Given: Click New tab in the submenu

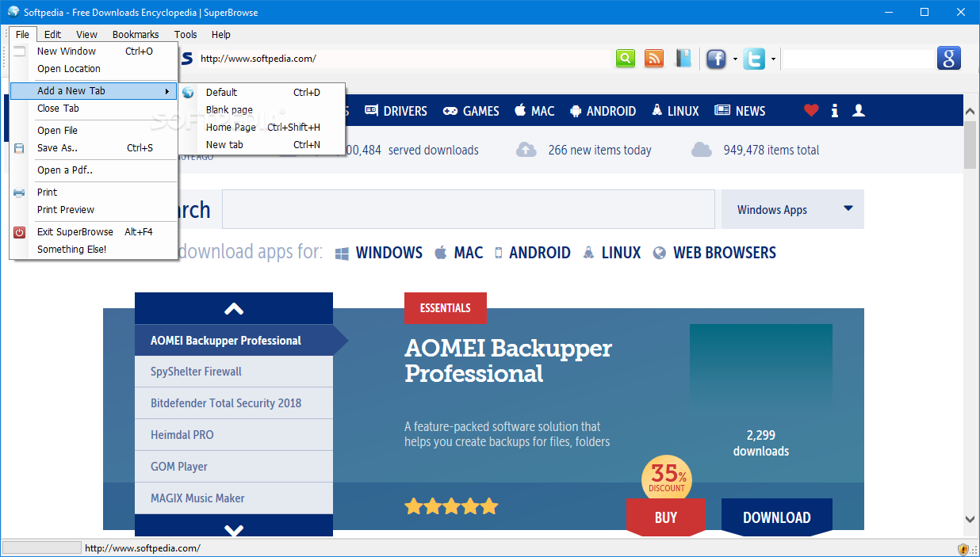Looking at the screenshot, I should [x=262, y=144].
